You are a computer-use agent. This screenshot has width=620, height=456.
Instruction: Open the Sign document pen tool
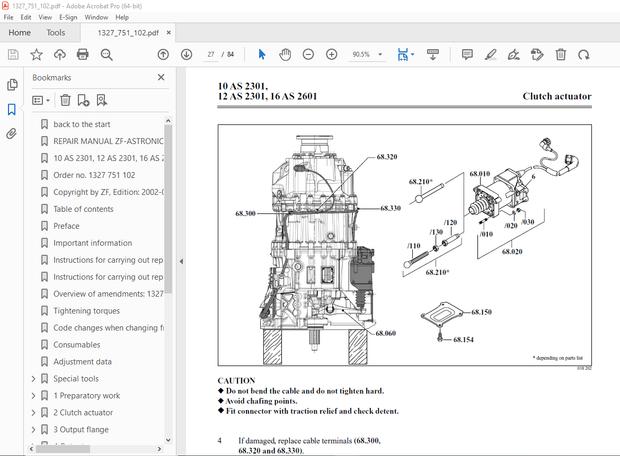point(514,54)
